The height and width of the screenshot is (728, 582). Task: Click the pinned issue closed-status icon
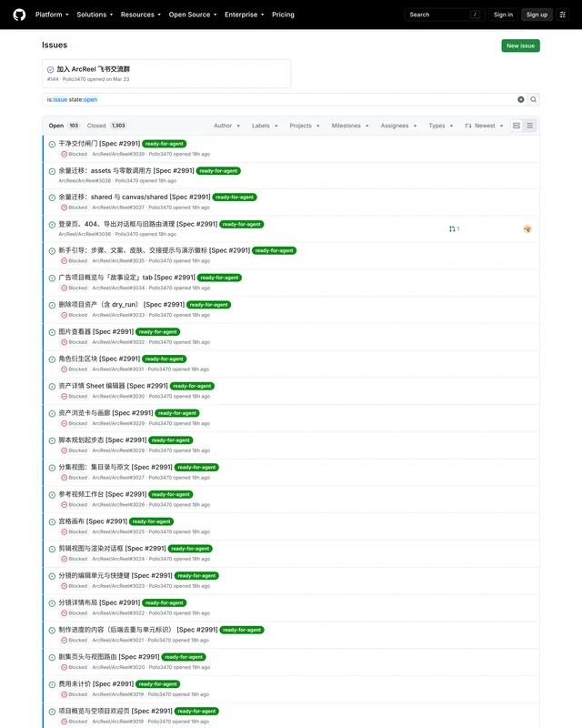coord(51,70)
